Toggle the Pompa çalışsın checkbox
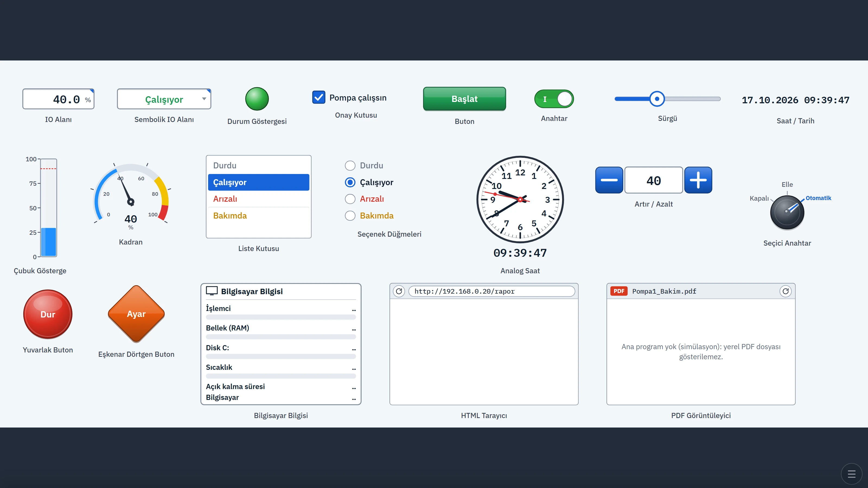The image size is (868, 488). 318,97
